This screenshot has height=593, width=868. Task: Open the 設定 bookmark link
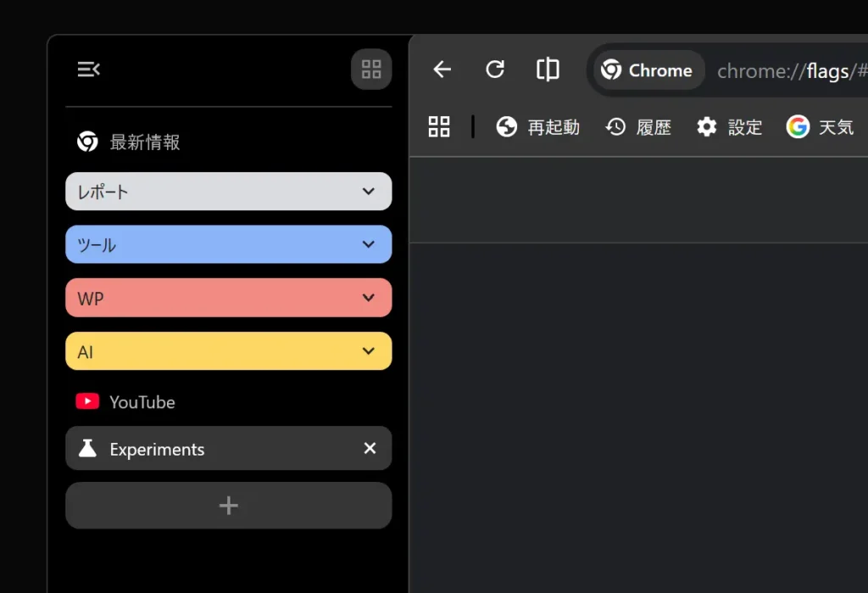point(729,126)
